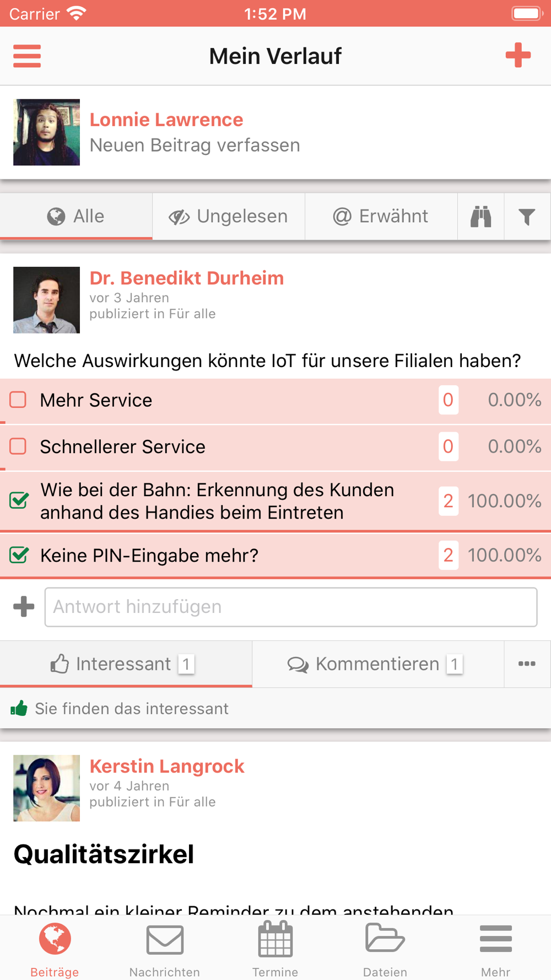Screen dimensions: 551x980
Task: Check the Mehr Service option
Action: pos(18,400)
